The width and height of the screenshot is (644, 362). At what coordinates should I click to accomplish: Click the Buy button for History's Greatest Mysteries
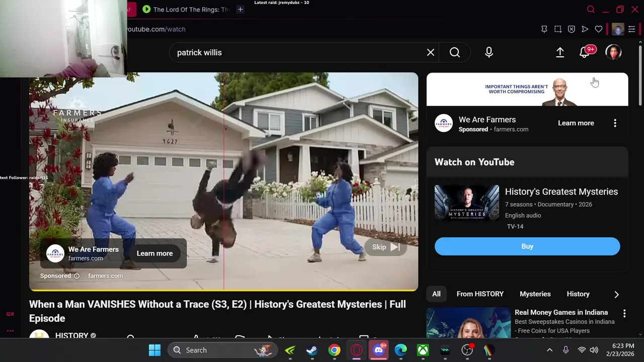527,246
